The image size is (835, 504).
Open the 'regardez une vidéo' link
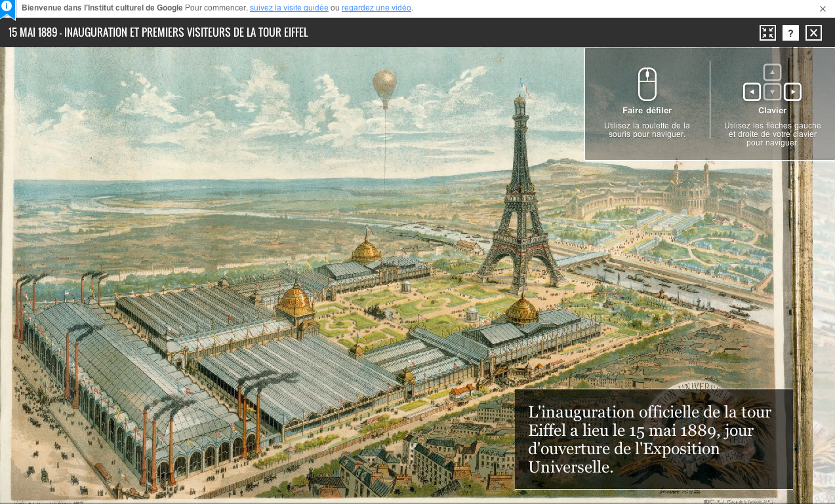point(377,8)
